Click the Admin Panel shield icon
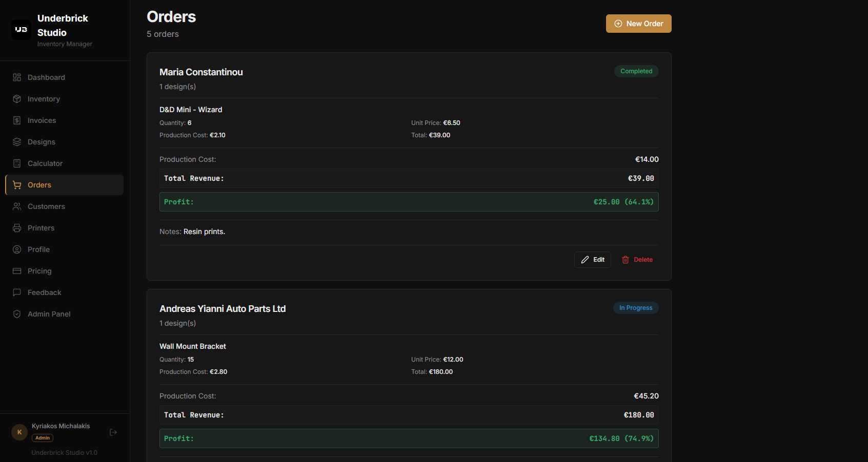 pos(17,314)
